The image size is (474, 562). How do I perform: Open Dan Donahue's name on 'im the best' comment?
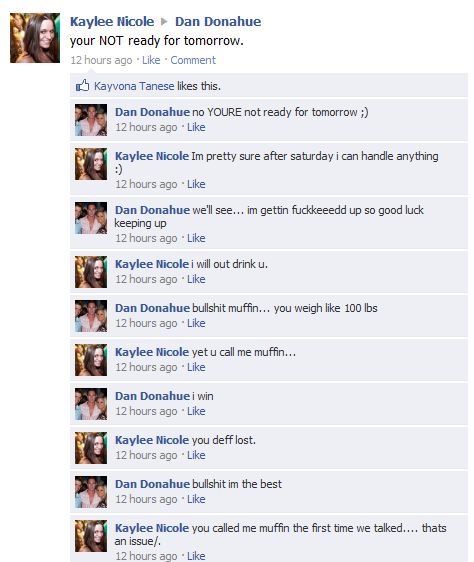[x=152, y=484]
